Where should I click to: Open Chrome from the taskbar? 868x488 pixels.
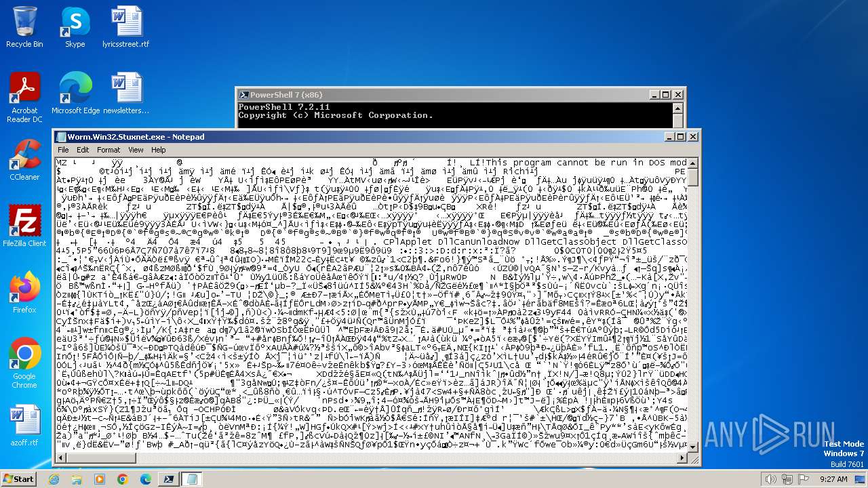[122, 479]
